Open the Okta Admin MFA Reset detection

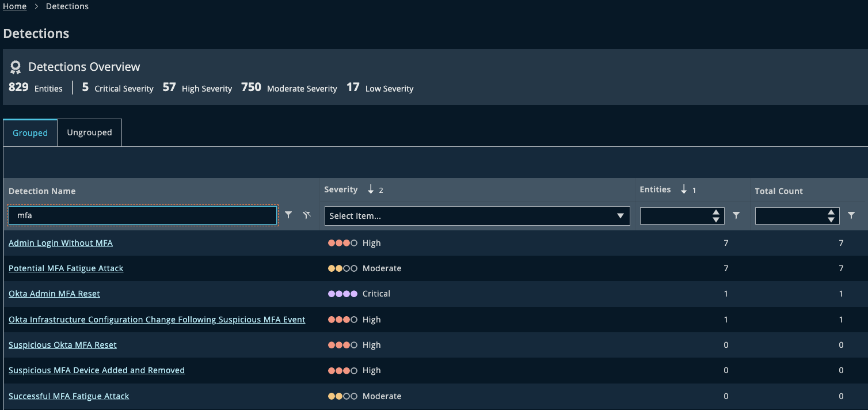pyautogui.click(x=54, y=294)
